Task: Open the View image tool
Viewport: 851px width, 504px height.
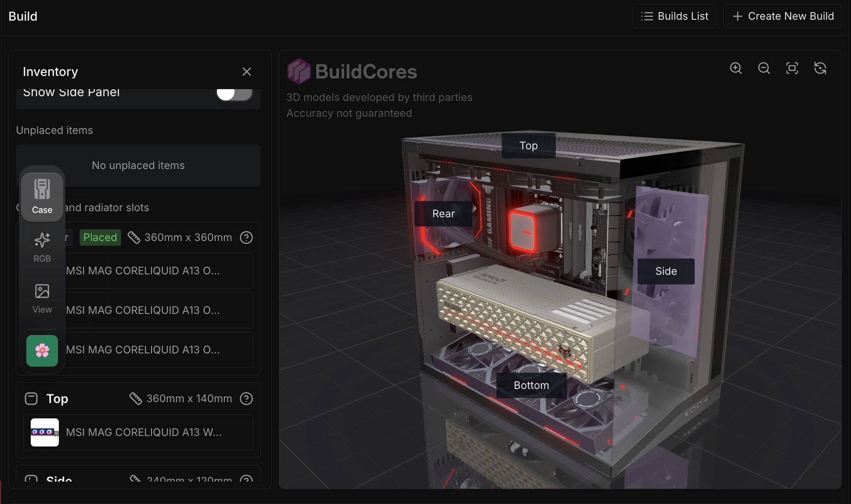Action: (42, 299)
